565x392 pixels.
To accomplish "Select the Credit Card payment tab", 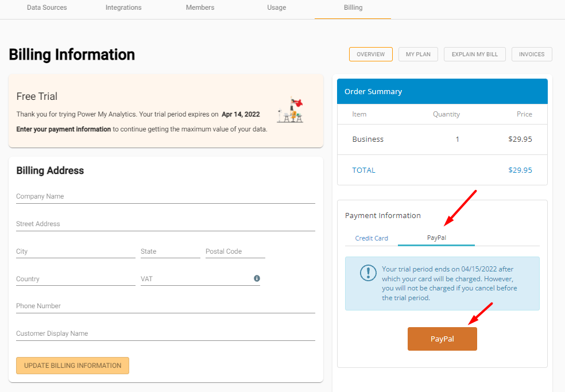I will tap(371, 238).
